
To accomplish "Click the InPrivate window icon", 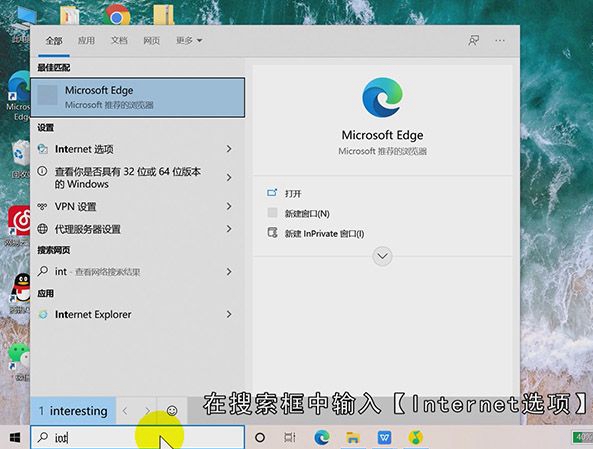I will (x=272, y=233).
